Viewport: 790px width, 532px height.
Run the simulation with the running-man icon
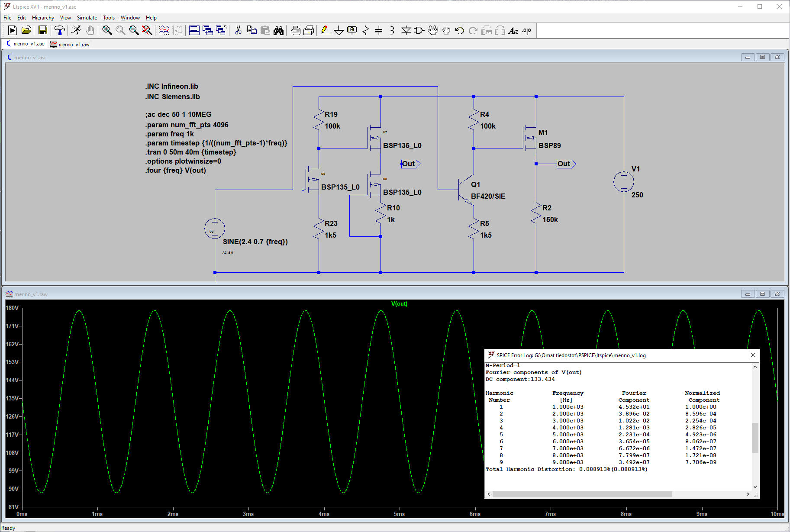[x=76, y=30]
